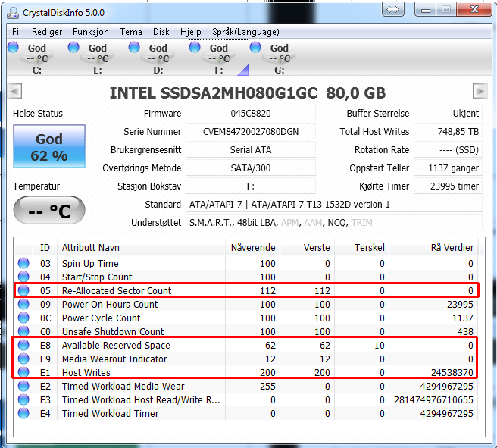Screen dimensions: 497x448
Task: Click the status orb for Spin Up Time
Action: (x=23, y=263)
